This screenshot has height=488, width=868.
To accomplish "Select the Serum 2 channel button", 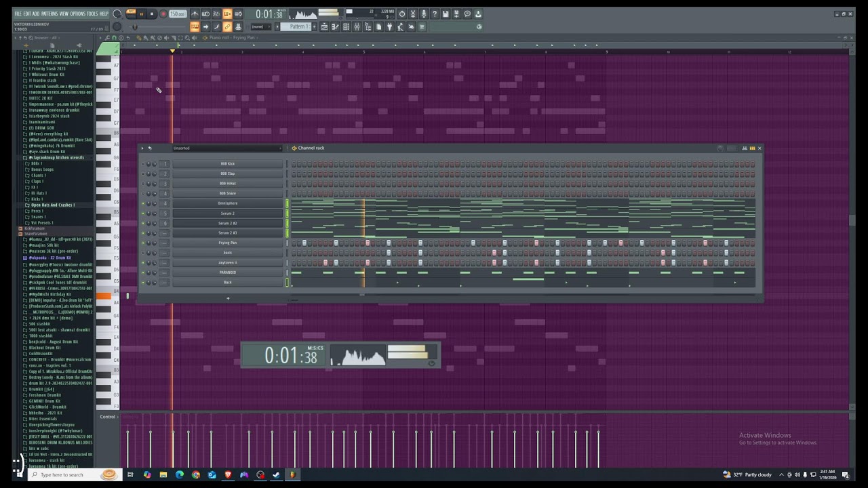I will pos(227,213).
